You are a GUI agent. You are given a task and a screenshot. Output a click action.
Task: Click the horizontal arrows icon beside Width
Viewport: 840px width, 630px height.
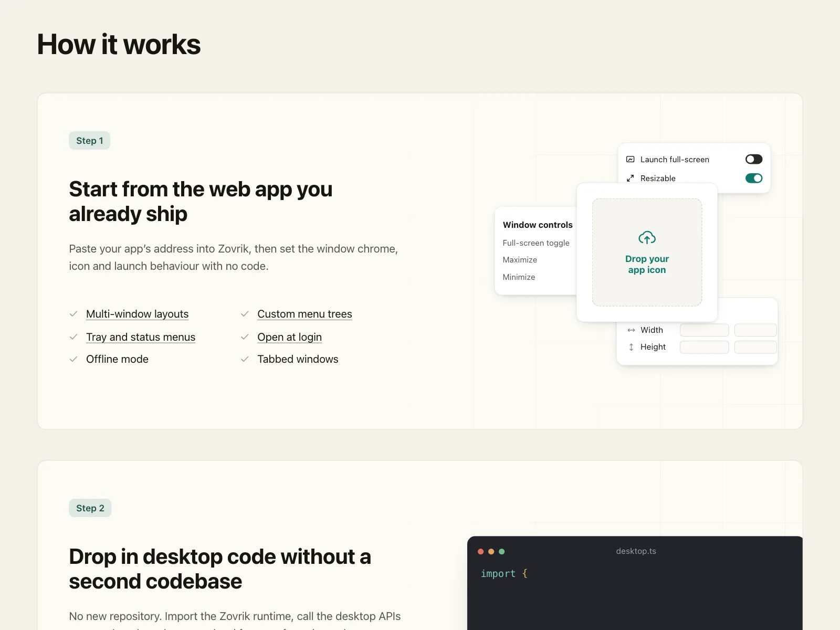[631, 330]
